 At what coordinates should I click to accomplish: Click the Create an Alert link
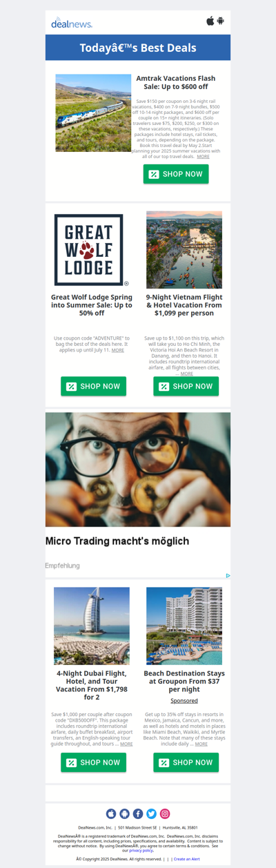coord(187,859)
